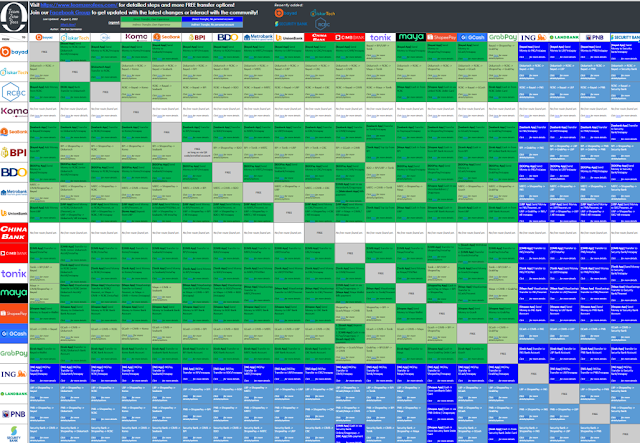The width and height of the screenshot is (640, 443).
Task: Select the CIMB Bank column header logo
Action: click(x=350, y=37)
